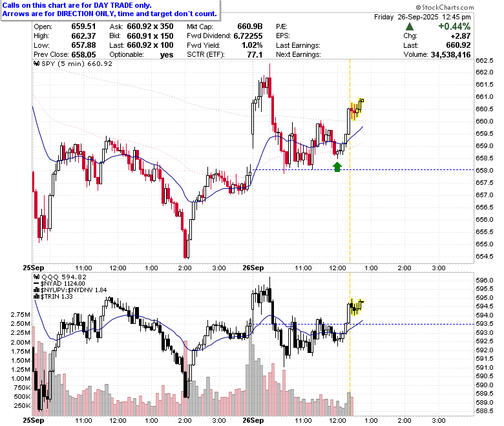
Task: Click the Optionable yes value
Action: pos(167,55)
